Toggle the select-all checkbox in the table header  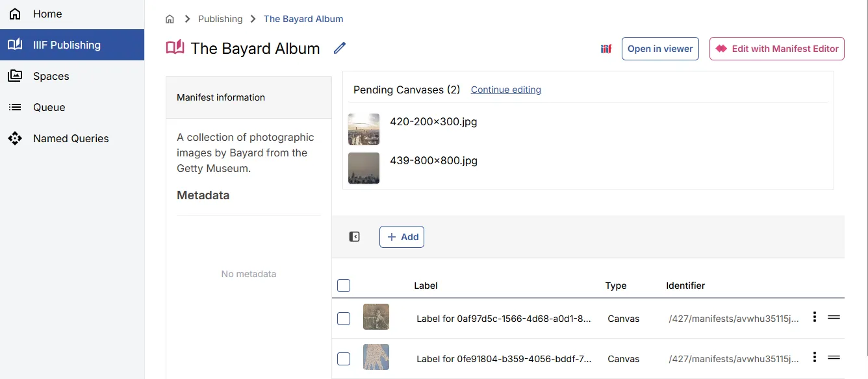[344, 286]
